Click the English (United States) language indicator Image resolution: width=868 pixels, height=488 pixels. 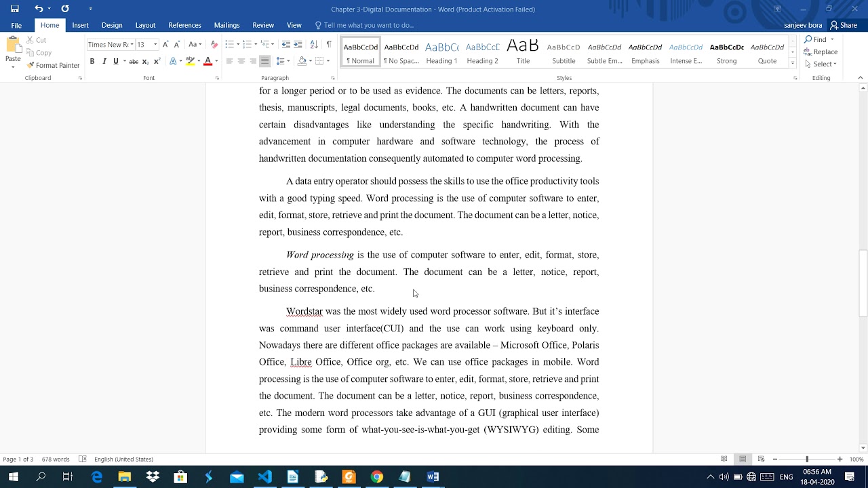(x=123, y=459)
